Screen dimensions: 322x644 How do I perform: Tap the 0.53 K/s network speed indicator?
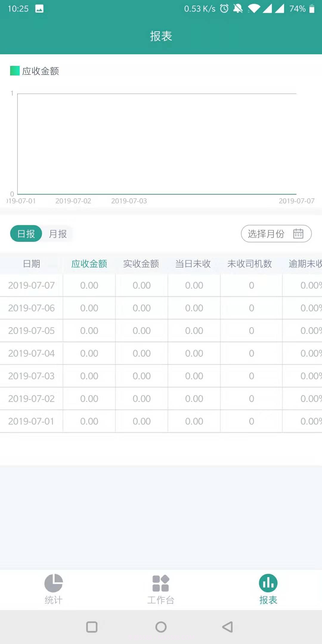[x=200, y=9]
